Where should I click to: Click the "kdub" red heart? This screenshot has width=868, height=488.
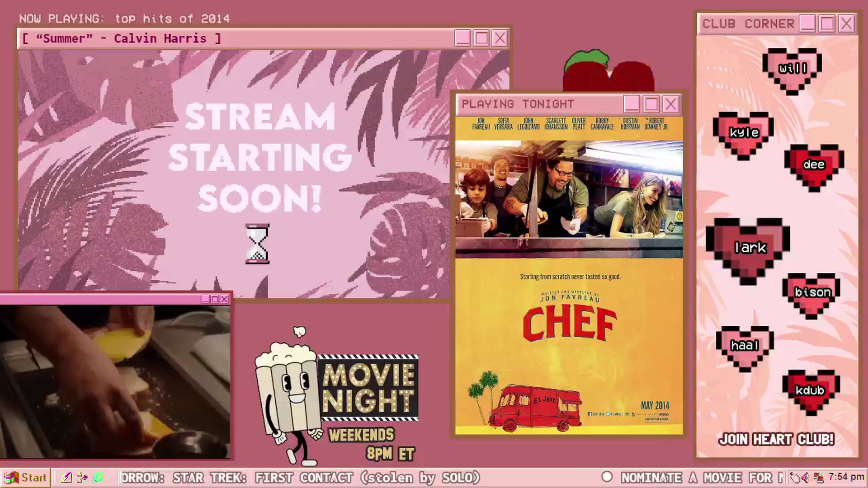click(x=811, y=392)
